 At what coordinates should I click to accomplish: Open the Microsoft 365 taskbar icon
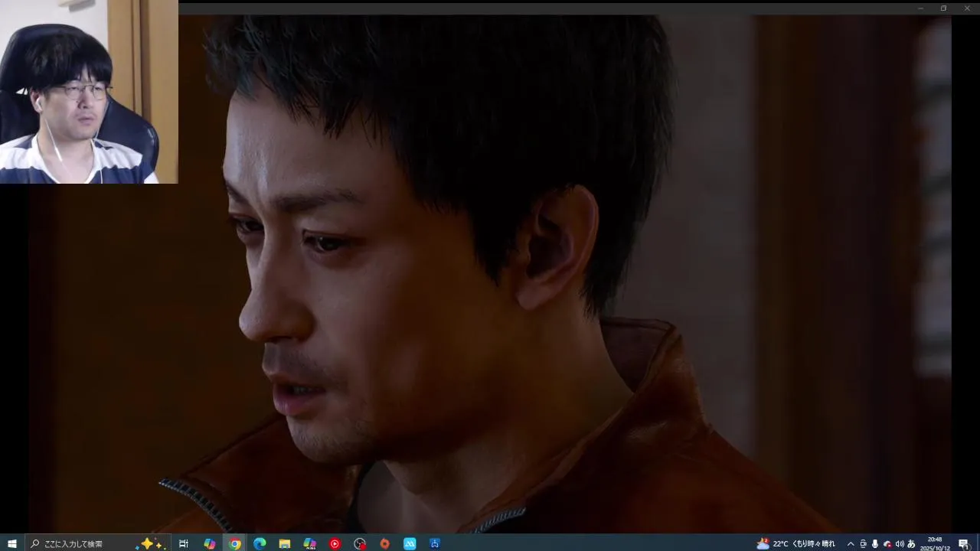(309, 543)
